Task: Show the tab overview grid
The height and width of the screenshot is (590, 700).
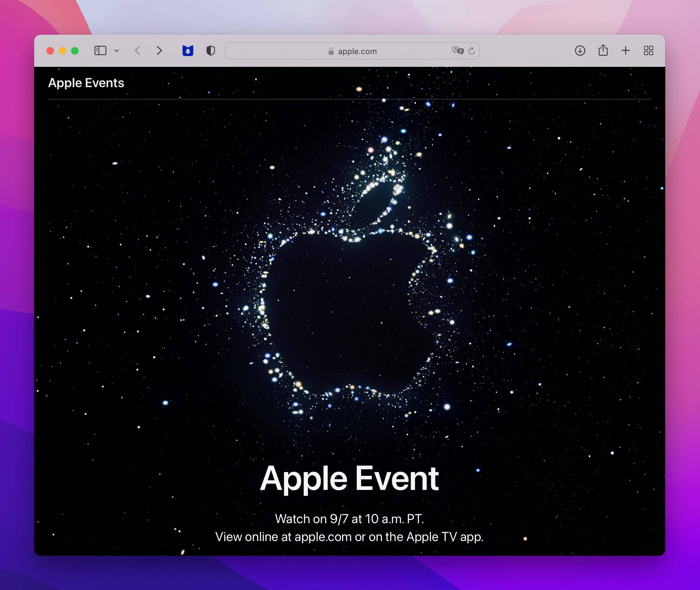Action: coord(649,51)
